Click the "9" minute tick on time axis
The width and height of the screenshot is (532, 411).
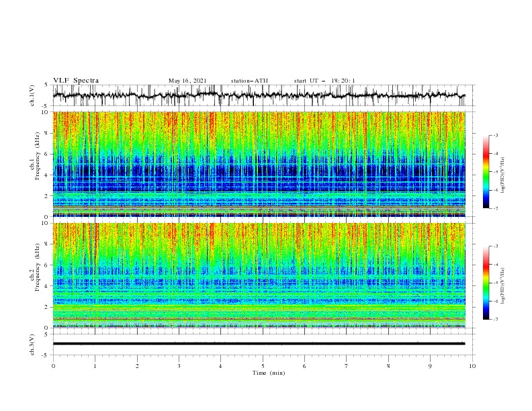click(x=430, y=366)
